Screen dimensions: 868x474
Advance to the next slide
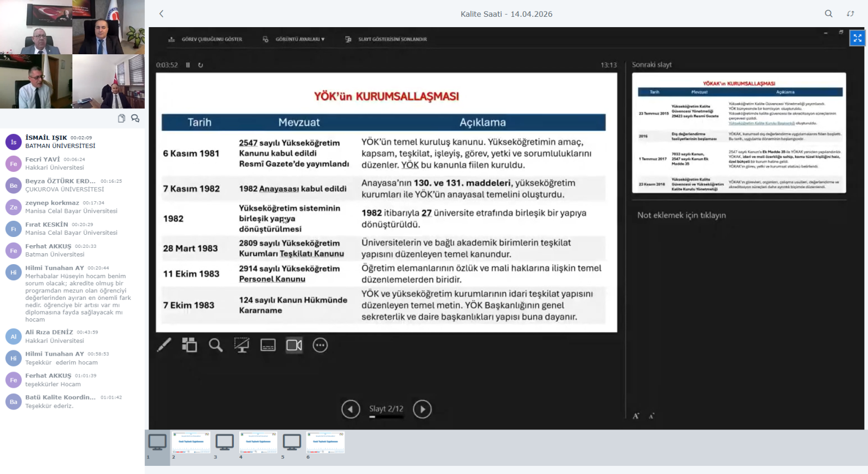422,409
